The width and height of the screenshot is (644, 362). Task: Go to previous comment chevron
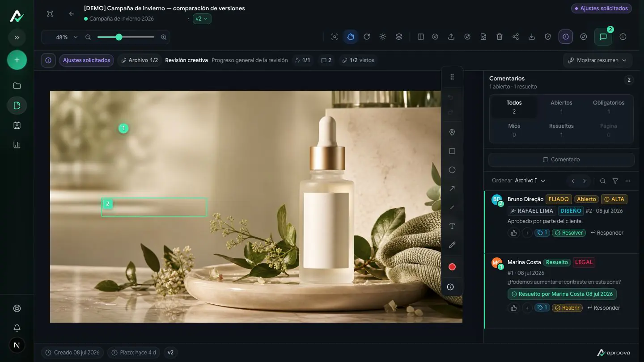click(x=573, y=181)
